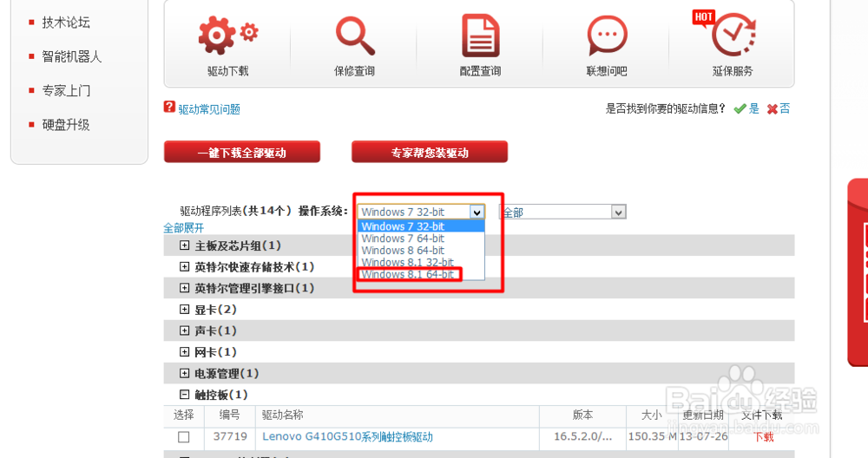
Task: Open the 配置查询 document icon
Action: pos(481,36)
